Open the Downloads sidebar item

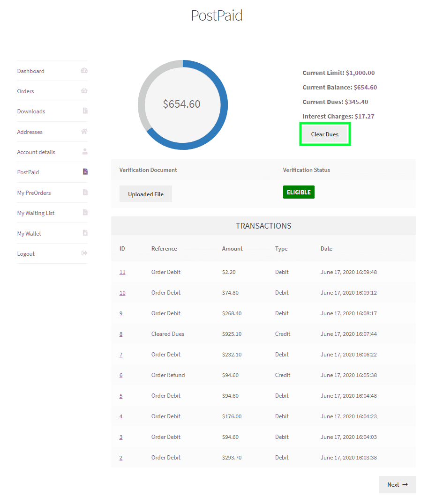coord(31,111)
